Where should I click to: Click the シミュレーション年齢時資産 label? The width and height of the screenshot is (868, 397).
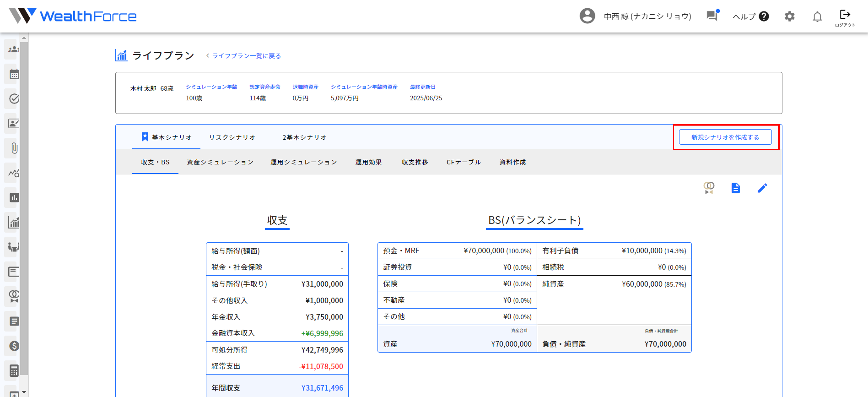point(364,87)
